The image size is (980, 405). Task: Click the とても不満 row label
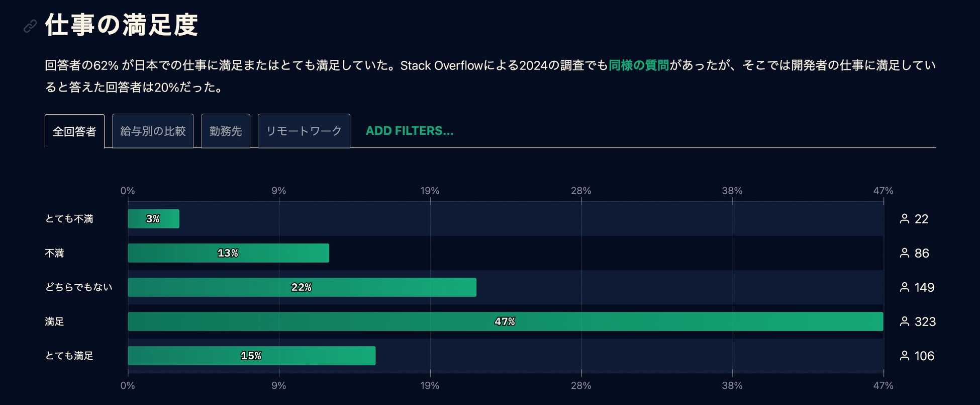69,219
